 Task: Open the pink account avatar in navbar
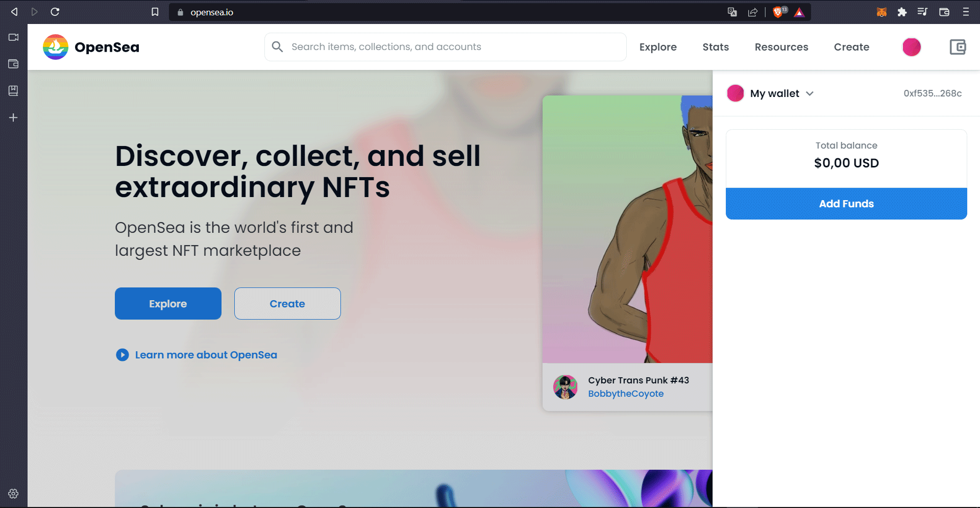click(x=912, y=47)
